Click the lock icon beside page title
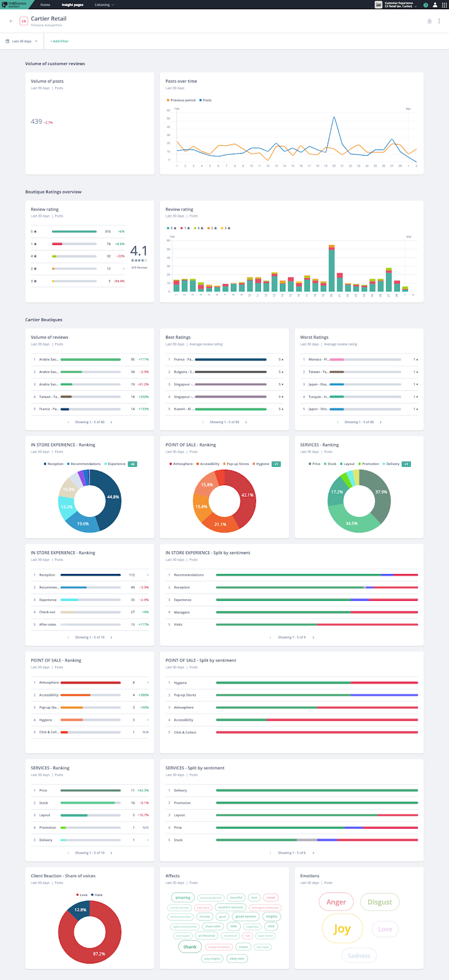The image size is (449, 980). [x=429, y=21]
